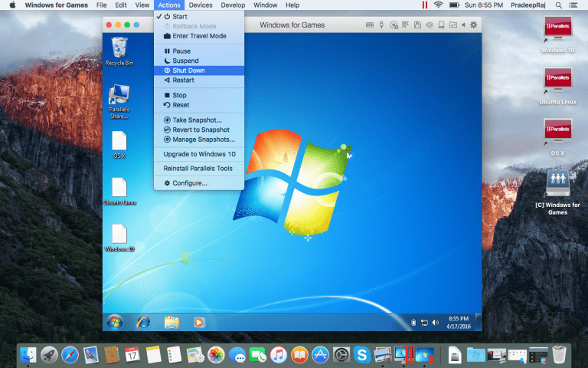The width and height of the screenshot is (588, 368).
Task: Click the microphone device icon in toolbar
Action: point(381,25)
